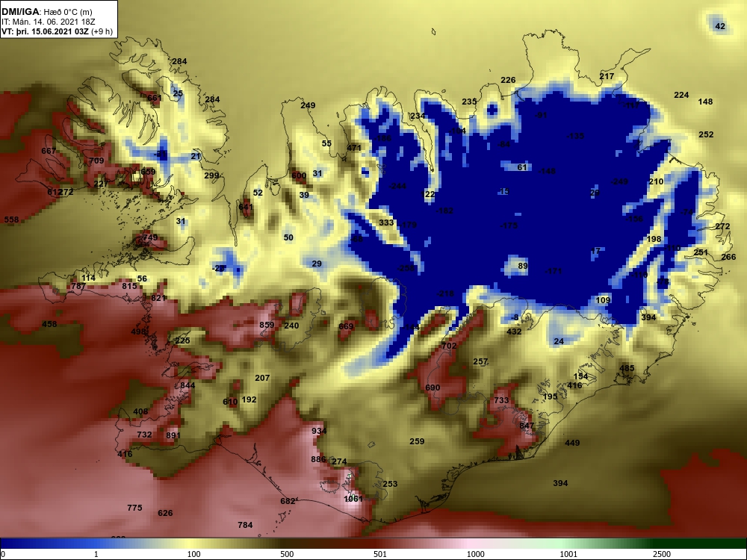Image resolution: width=747 pixels, height=560 pixels.
Task: Click the map value '859'
Action: (x=267, y=325)
